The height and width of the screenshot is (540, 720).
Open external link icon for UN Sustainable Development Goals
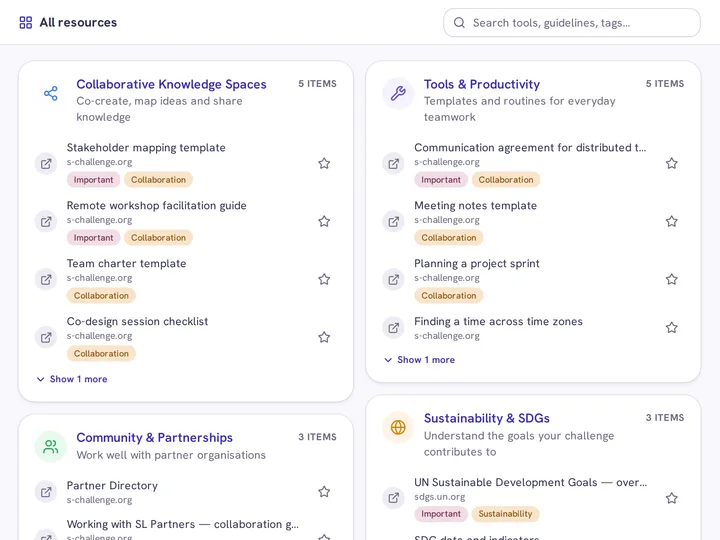pos(394,498)
